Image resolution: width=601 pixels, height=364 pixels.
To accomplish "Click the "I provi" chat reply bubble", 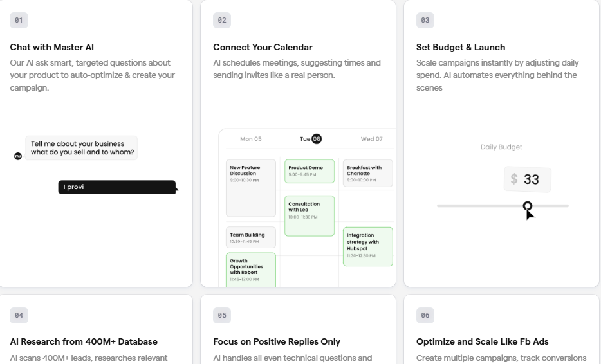I will pos(117,187).
